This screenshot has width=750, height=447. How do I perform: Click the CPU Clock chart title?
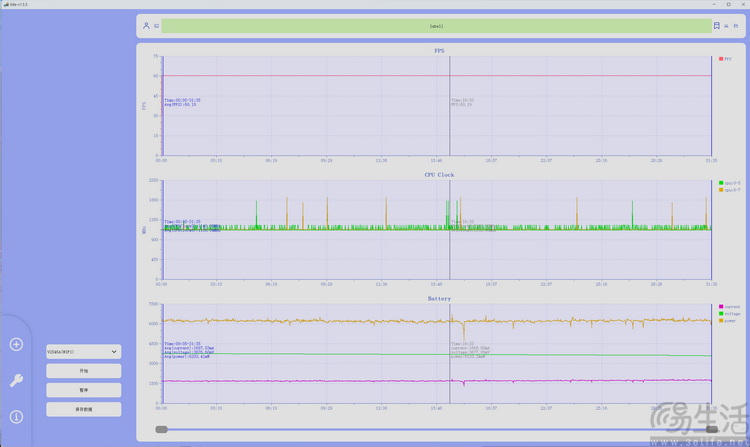pos(439,175)
